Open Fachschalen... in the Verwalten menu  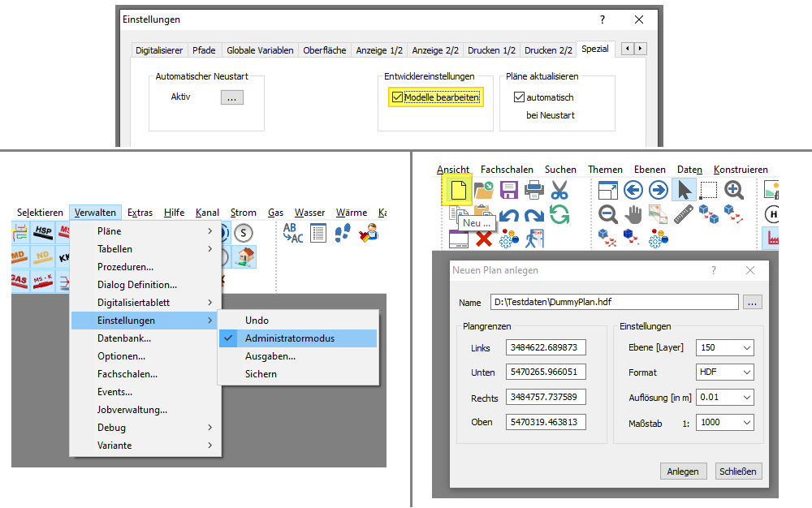coord(127,374)
